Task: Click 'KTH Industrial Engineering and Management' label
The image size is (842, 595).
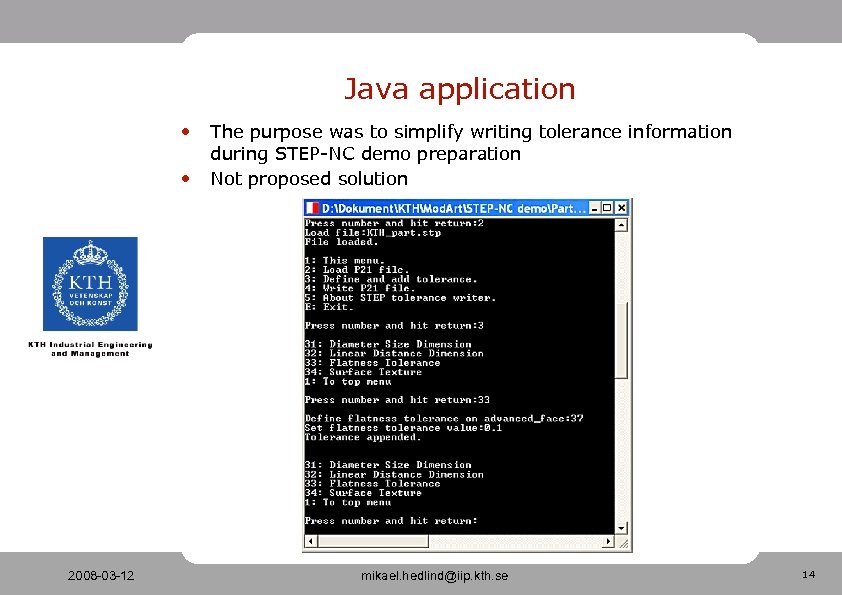Action: 90,349
